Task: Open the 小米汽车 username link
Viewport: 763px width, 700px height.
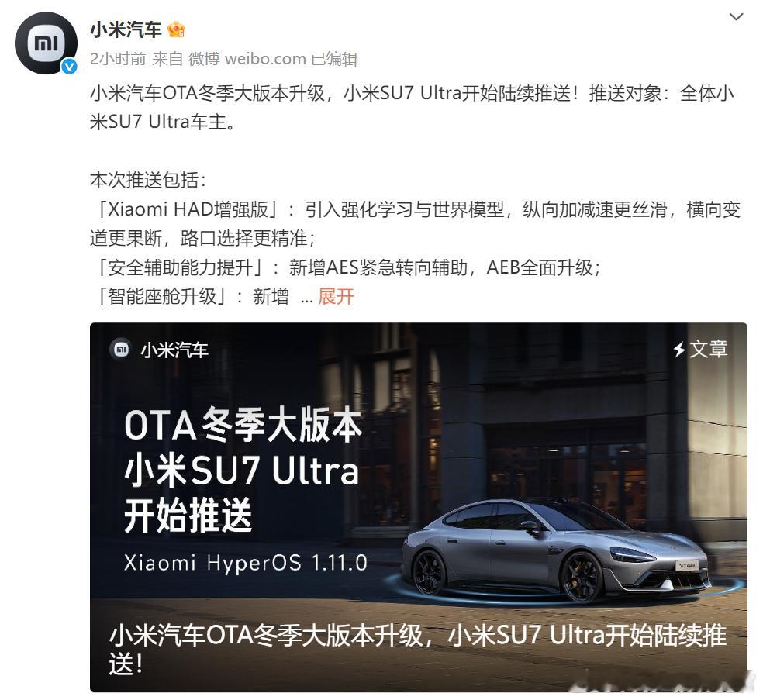Action: (126, 30)
